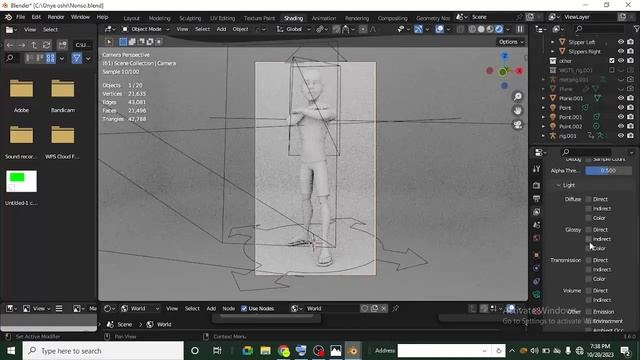The height and width of the screenshot is (360, 640).
Task: Open the Object properties tab icon
Action: click(x=537, y=255)
